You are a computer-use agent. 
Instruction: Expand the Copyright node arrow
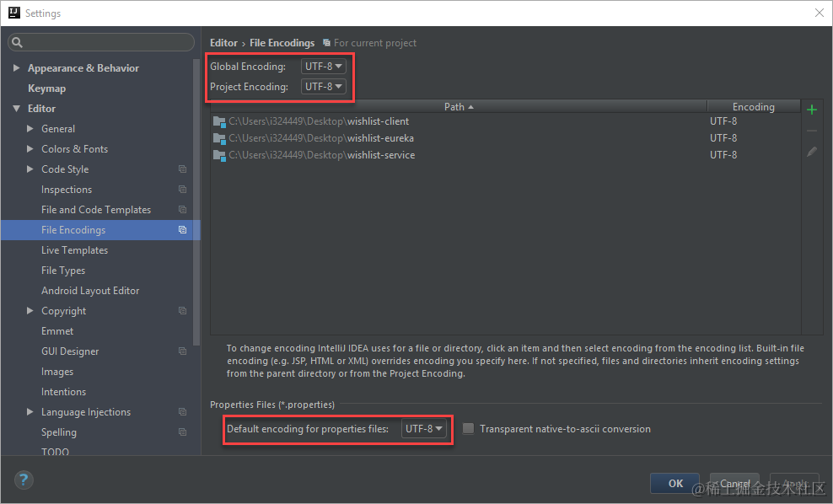coord(30,311)
